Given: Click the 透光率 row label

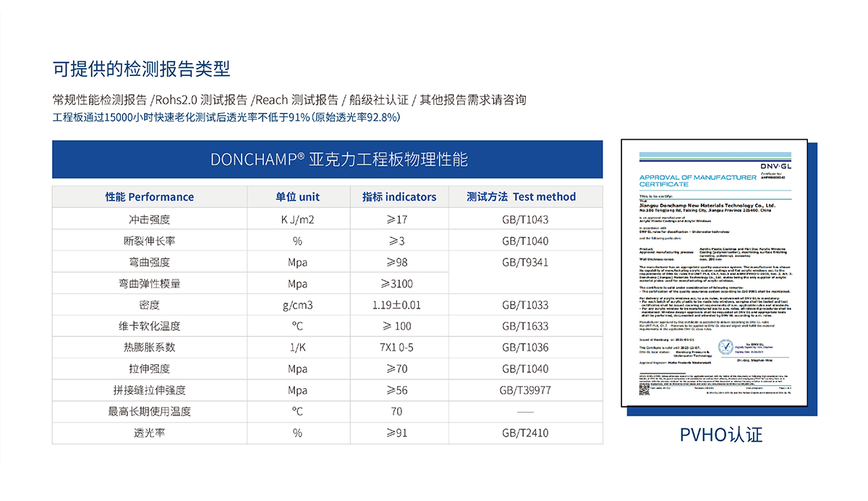Looking at the screenshot, I should tap(150, 433).
